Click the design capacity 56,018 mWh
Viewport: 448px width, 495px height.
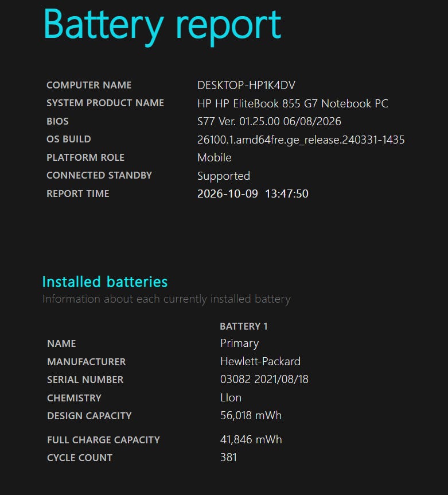click(x=251, y=416)
